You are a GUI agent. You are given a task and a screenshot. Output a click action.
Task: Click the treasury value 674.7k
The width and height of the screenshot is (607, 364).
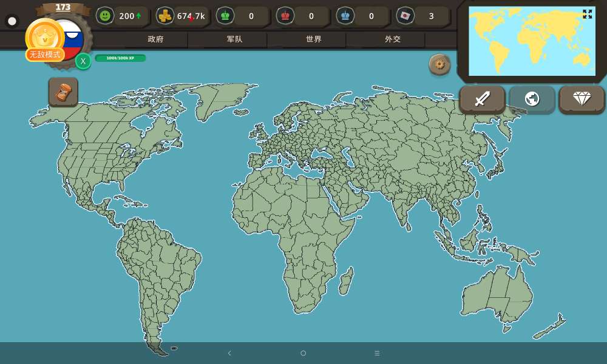[x=191, y=16]
